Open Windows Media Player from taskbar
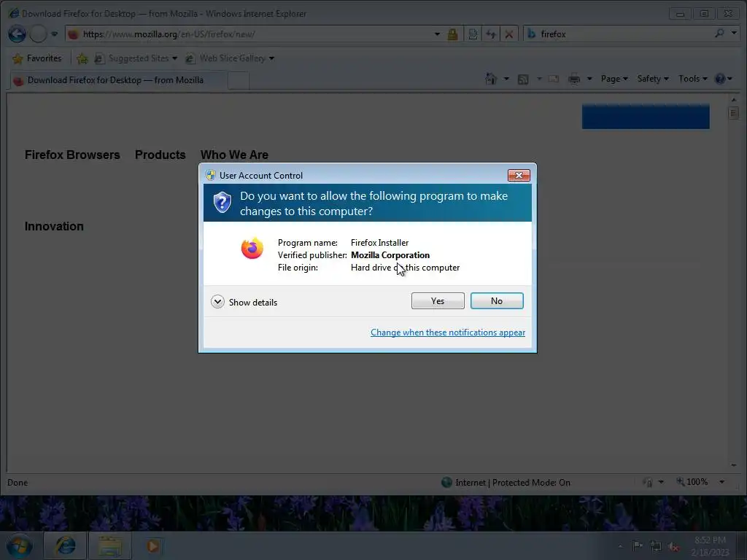This screenshot has height=560, width=747. [x=153, y=545]
